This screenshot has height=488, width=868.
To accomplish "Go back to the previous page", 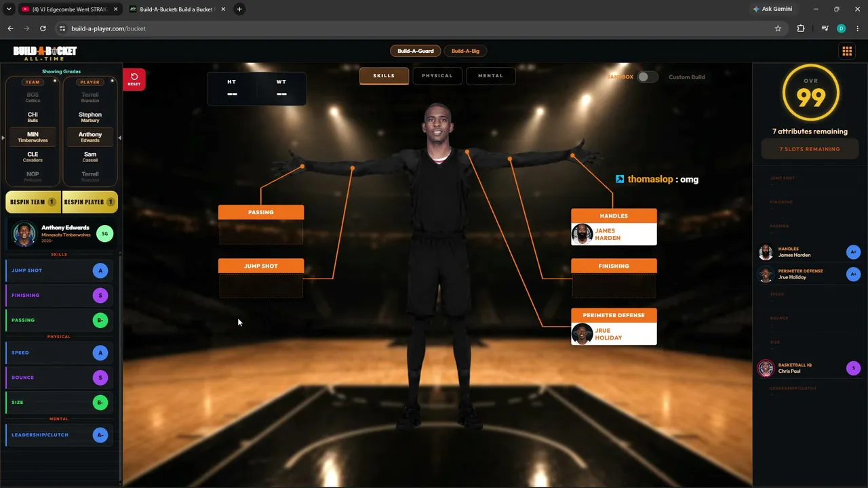I will tap(10, 28).
